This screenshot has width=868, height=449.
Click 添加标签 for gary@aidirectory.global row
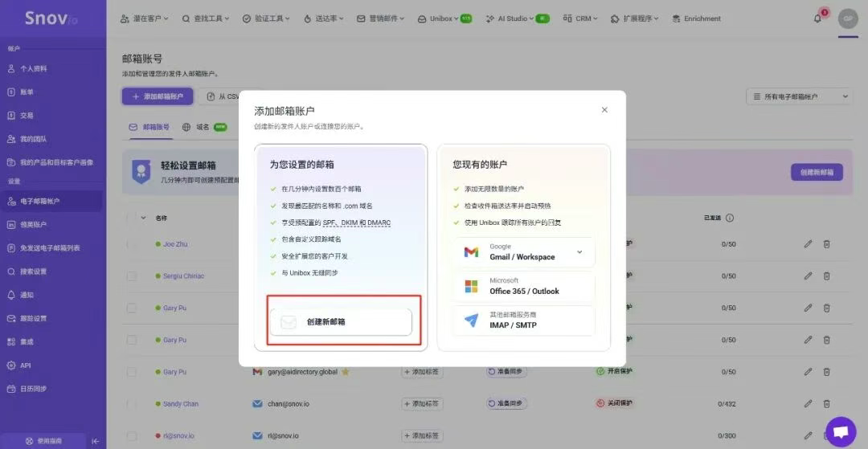422,372
